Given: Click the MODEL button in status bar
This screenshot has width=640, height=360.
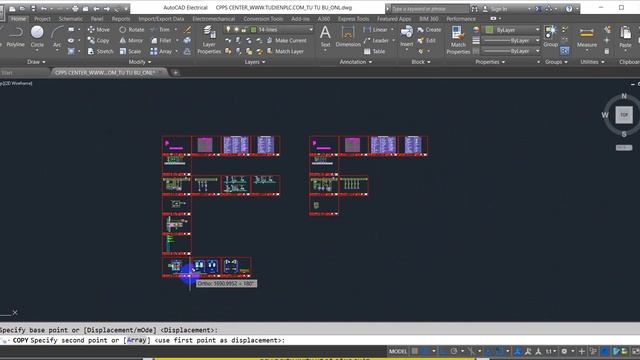Looking at the screenshot, I should pyautogui.click(x=398, y=351).
